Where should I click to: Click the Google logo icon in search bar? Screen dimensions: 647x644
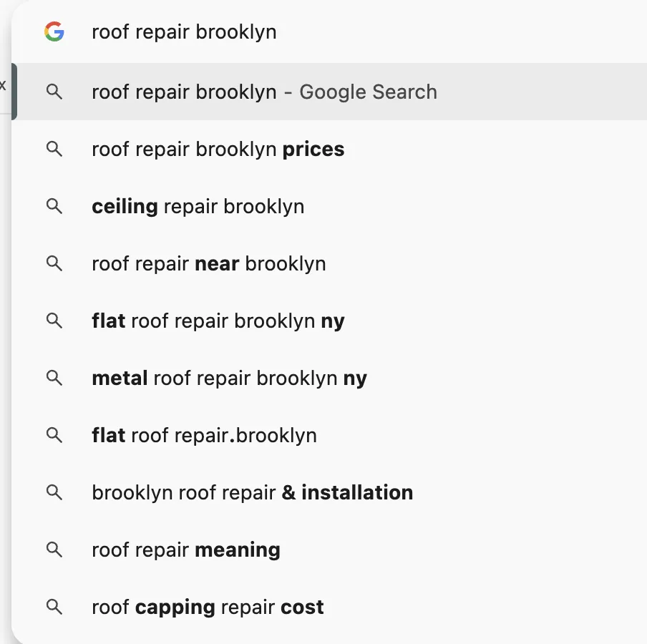click(54, 32)
